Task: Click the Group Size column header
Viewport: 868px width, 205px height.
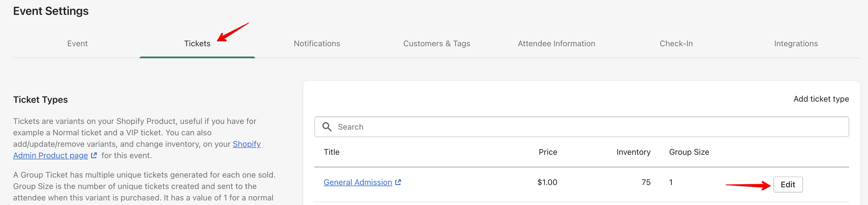Action: click(x=689, y=152)
